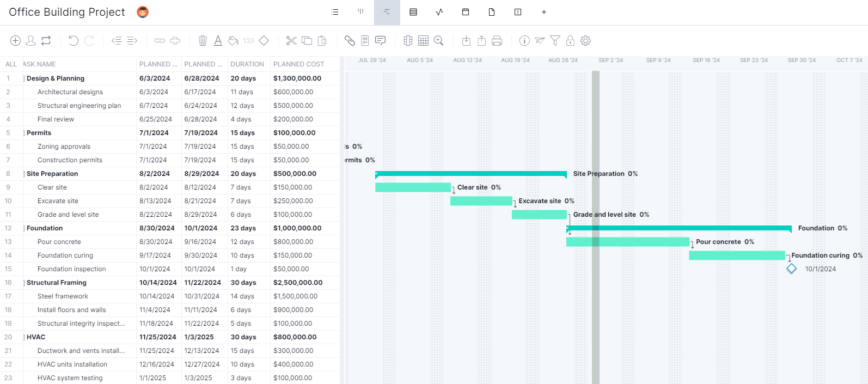Switch to the Calendar view tab
Screen dimensions: 868x384
click(x=466, y=12)
